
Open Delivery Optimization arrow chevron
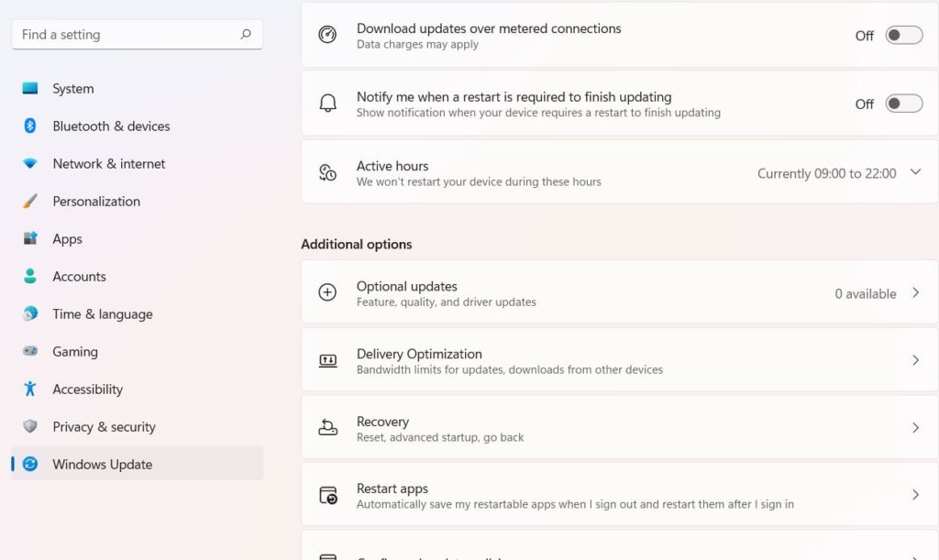click(915, 360)
